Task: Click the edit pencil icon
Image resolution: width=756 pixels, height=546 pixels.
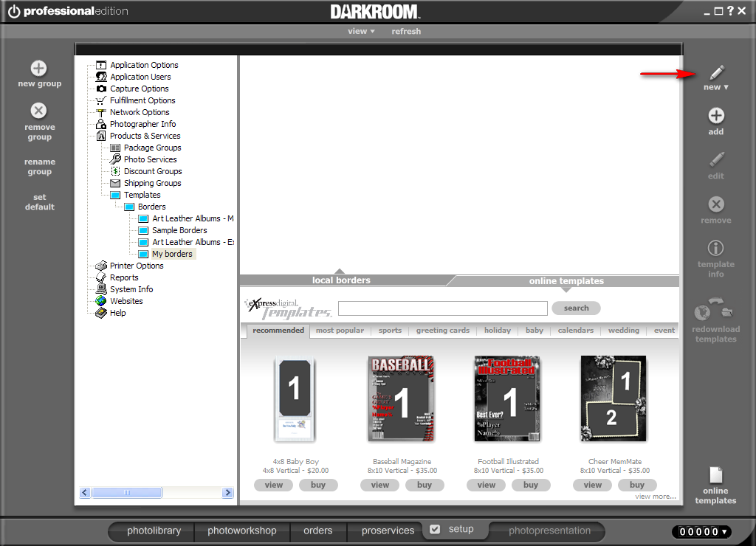Action: click(716, 159)
